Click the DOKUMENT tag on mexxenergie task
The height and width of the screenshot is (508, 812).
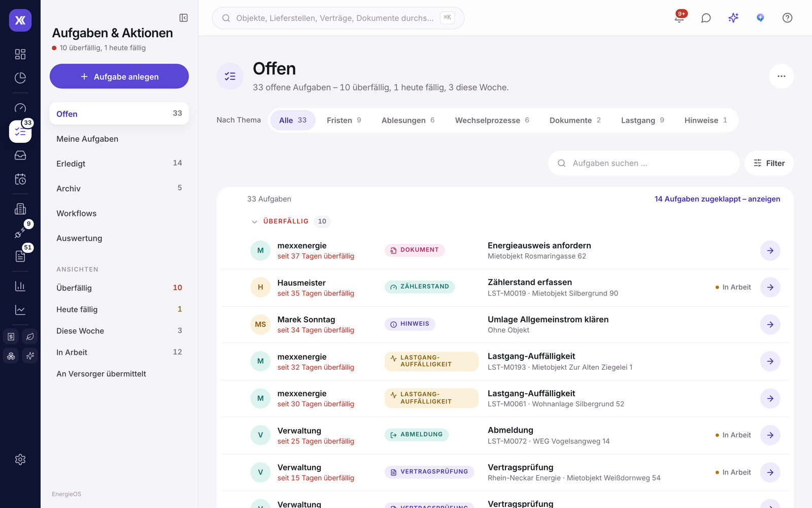pos(414,250)
